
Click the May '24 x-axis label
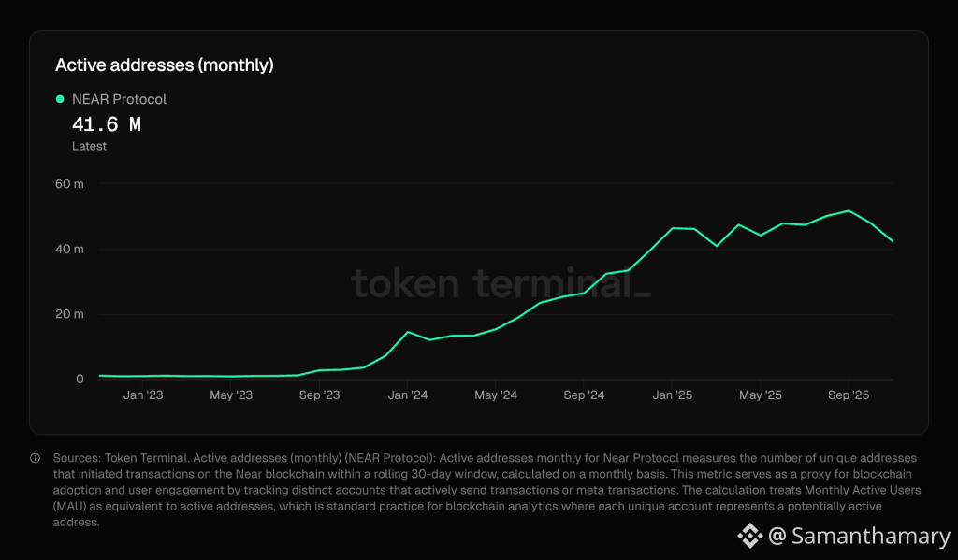point(496,395)
